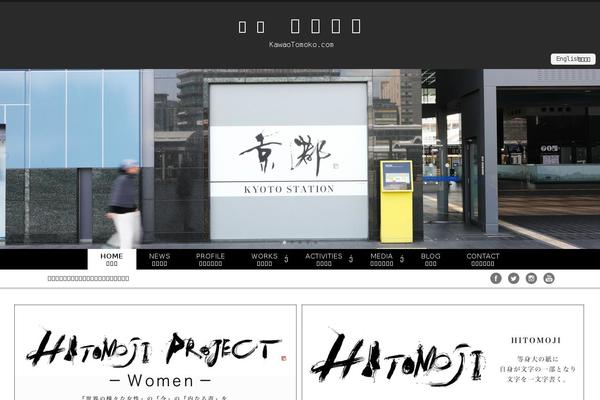The image size is (600, 400).
Task: Select the first slideshow indicator dot
Action: point(284,243)
